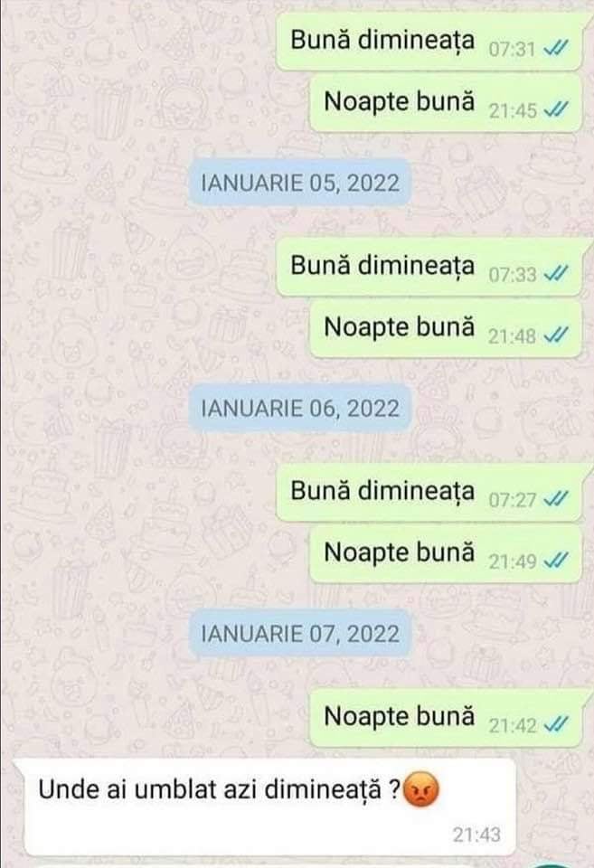Viewport: 594px width, 868px height.
Task: Select the 'Bună dimineața' message at 07:27
Action: click(429, 493)
